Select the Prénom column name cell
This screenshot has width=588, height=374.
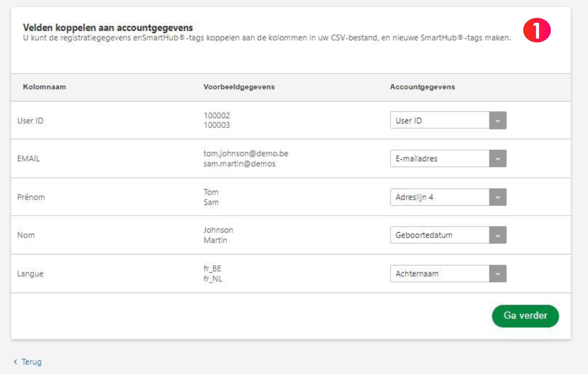(31, 197)
